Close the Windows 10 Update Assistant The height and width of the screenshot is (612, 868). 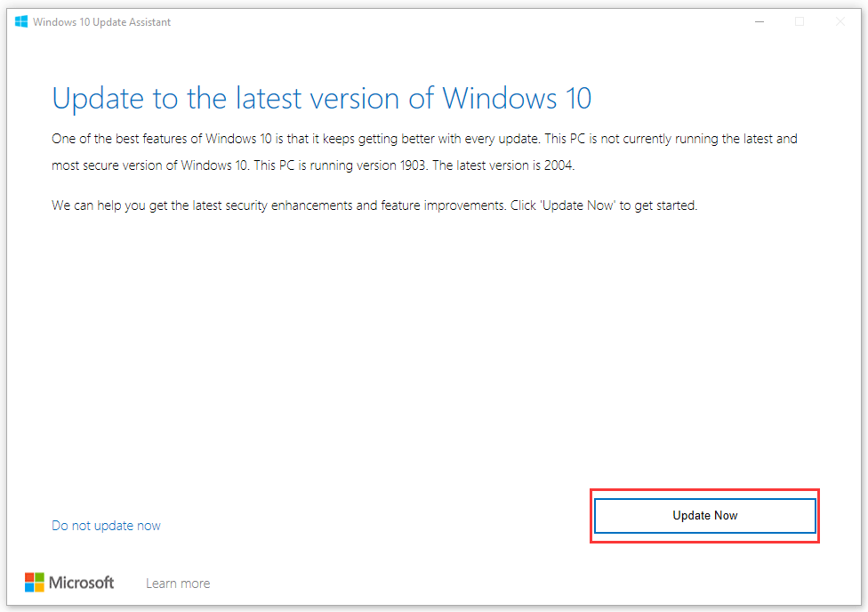click(x=840, y=20)
